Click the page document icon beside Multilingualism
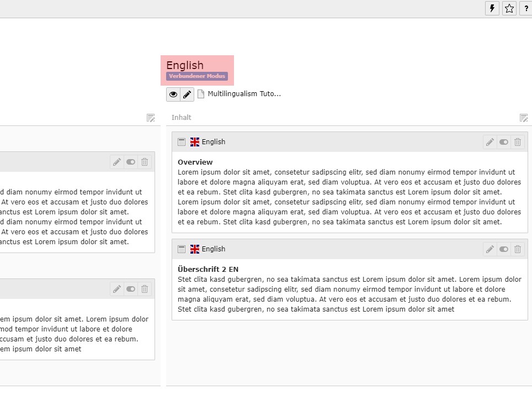Viewport: 532px width, 400px height. pos(201,94)
